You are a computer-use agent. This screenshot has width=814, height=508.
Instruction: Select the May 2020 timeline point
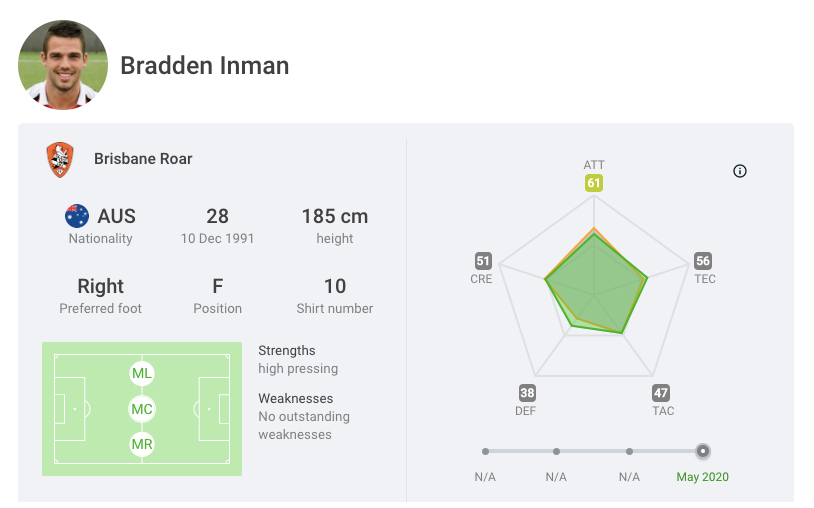[x=703, y=451]
